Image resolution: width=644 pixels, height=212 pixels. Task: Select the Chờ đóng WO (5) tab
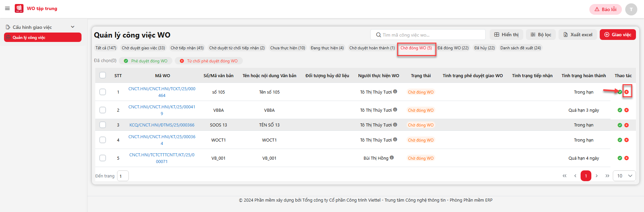[416, 48]
